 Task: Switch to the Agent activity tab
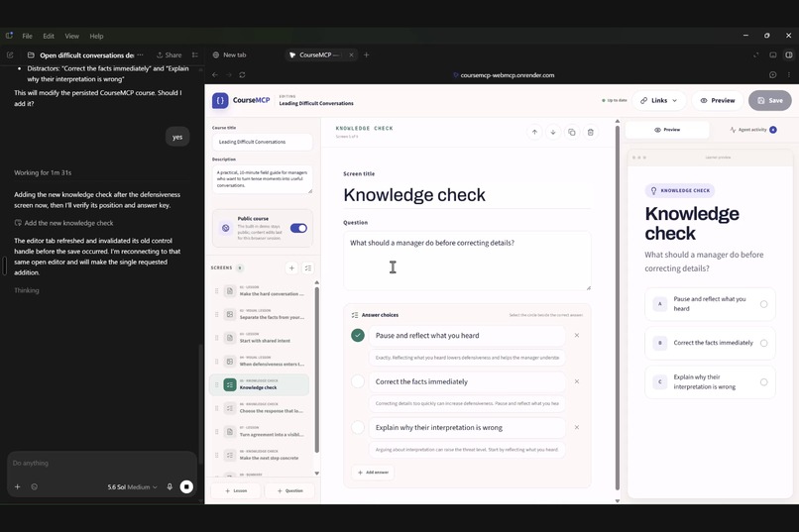[x=752, y=130]
